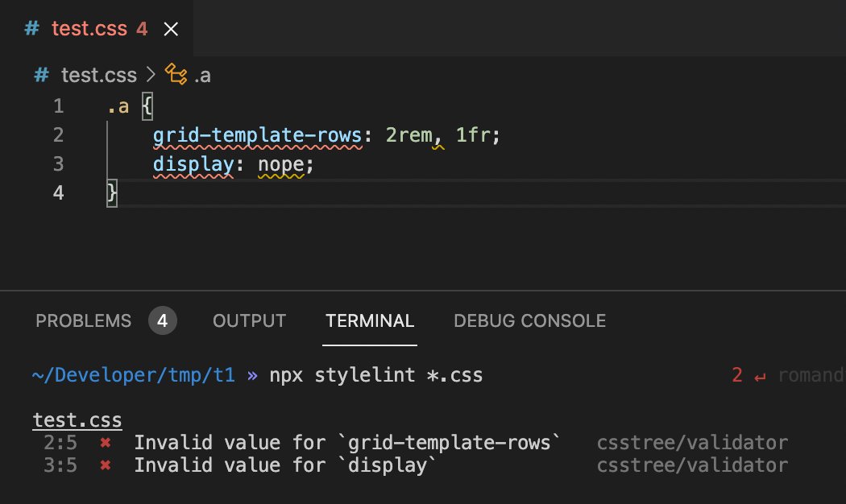Click line number 1 in gutter
This screenshot has width=846, height=504.
coord(58,105)
